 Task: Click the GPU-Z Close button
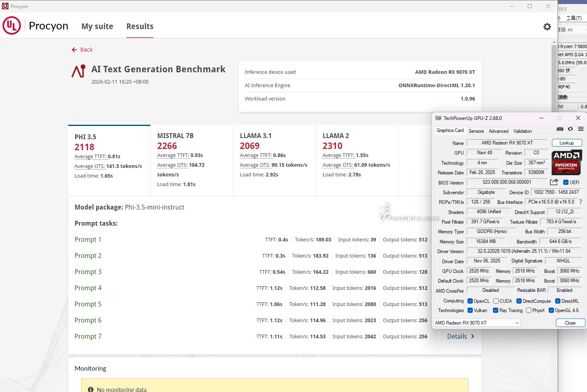[570, 323]
